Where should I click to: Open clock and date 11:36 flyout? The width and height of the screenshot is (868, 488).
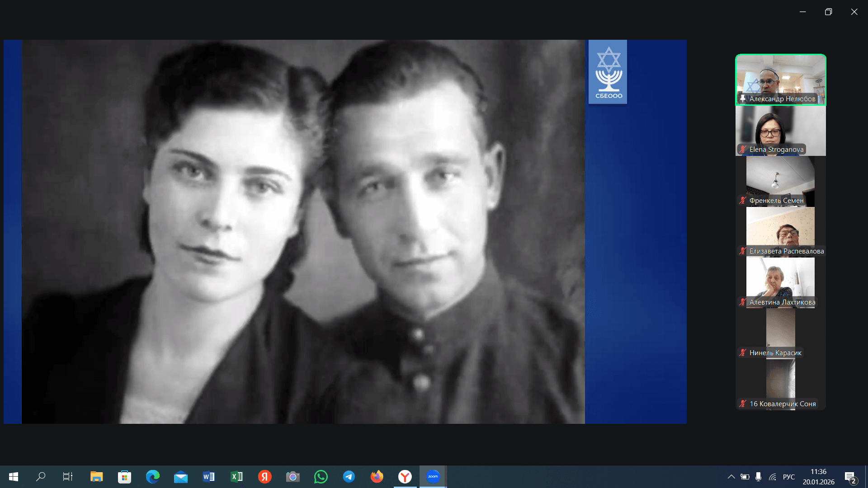(819, 477)
